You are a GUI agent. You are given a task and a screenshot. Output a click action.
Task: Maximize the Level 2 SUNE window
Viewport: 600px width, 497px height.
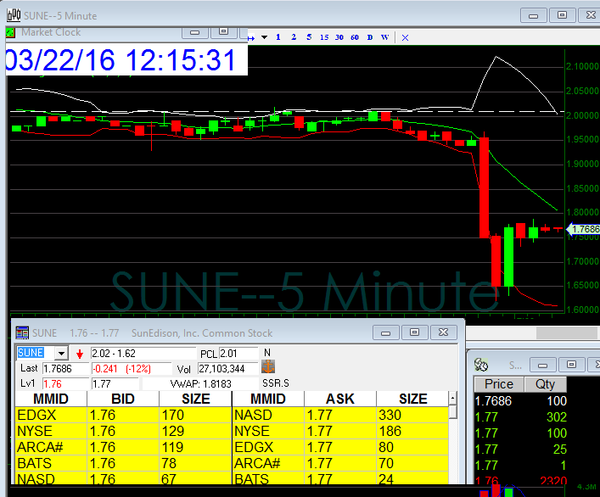(414, 332)
